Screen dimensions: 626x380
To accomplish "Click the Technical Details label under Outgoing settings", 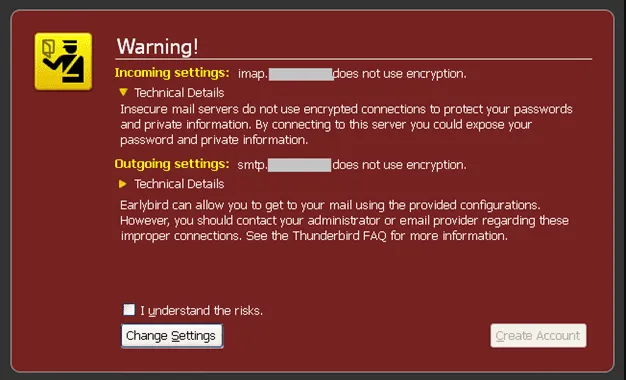I will 179,184.
